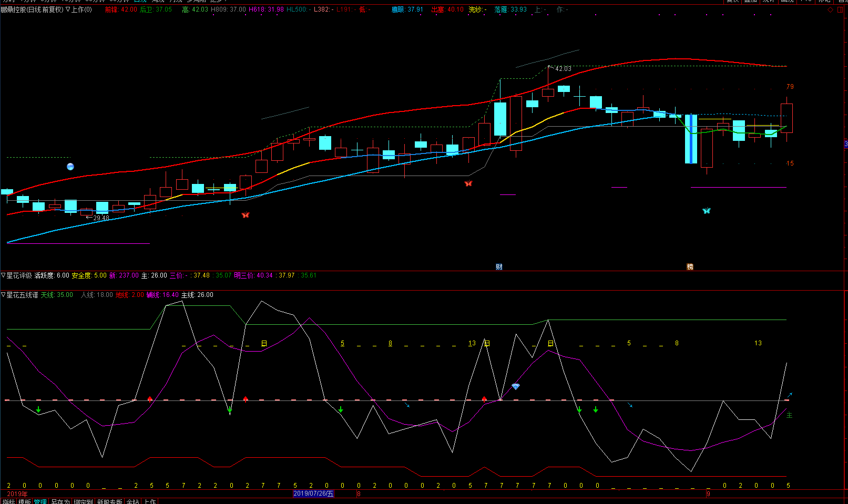This screenshot has height=504, width=848.
Task: Click the blue sphere marker on the chart
Action: point(70,167)
